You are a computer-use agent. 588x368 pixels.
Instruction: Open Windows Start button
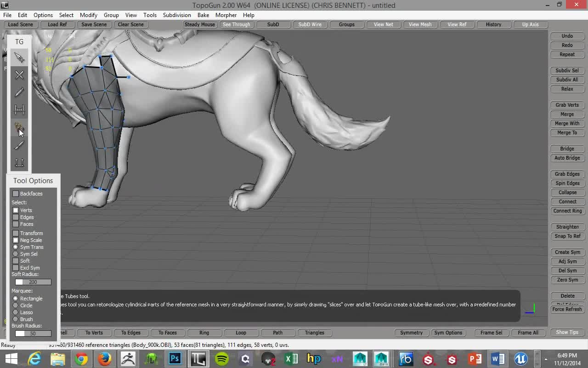[11, 359]
